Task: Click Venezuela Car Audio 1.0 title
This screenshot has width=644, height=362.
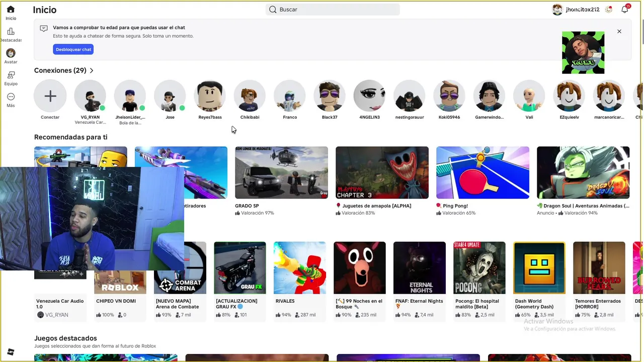Action: (60, 304)
